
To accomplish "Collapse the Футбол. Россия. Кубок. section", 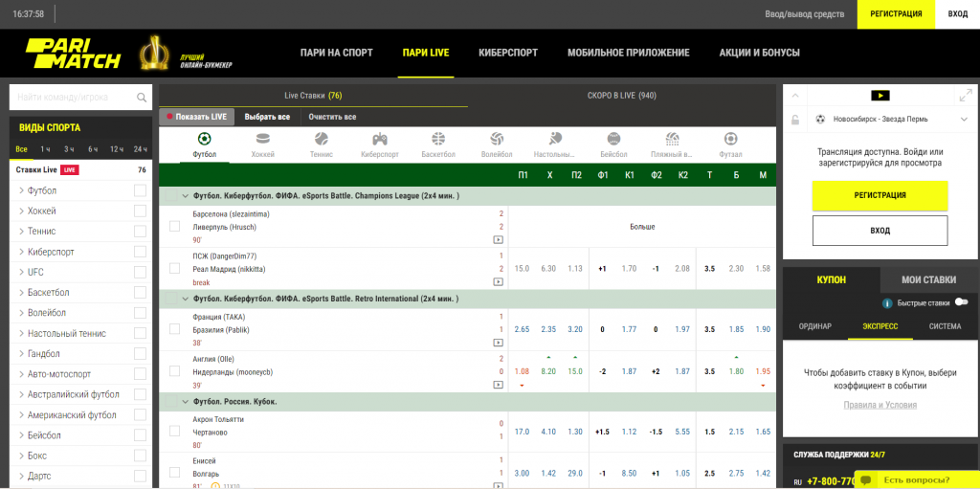I will point(185,402).
